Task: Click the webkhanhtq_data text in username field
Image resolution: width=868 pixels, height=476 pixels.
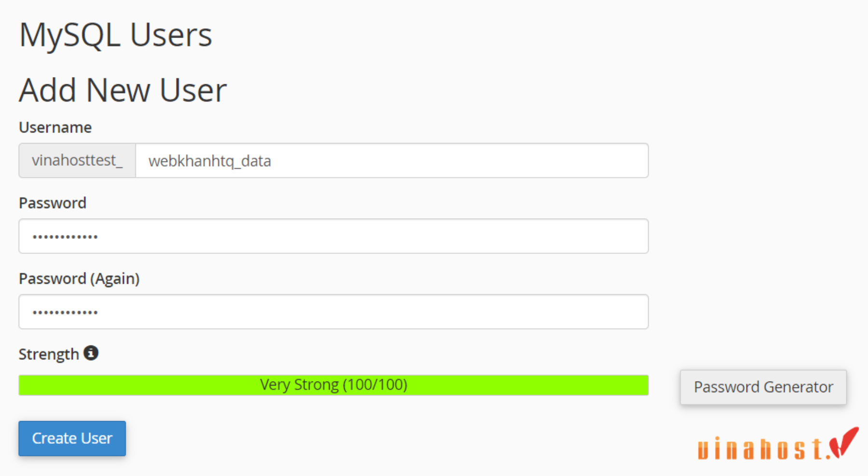Action: pos(210,161)
